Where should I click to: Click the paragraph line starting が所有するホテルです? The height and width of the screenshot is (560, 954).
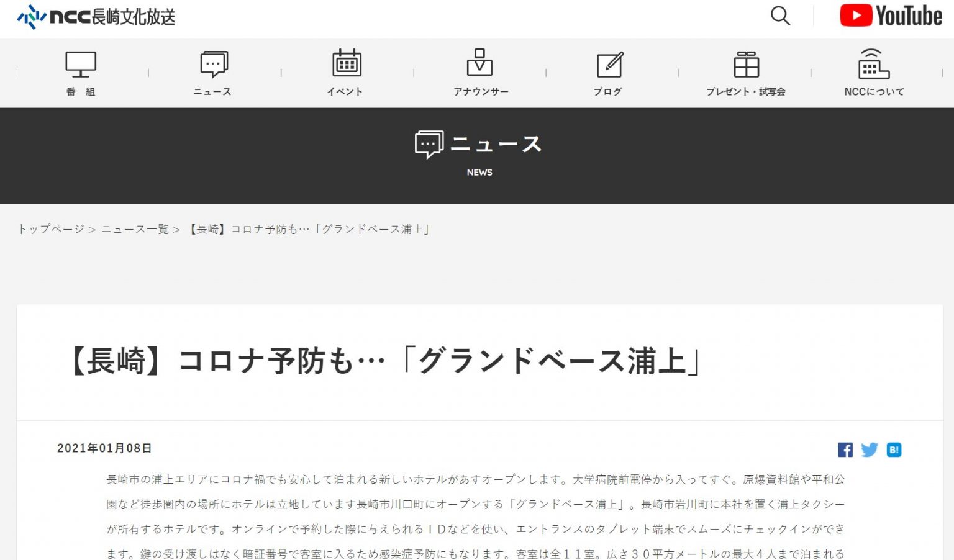click(x=476, y=529)
